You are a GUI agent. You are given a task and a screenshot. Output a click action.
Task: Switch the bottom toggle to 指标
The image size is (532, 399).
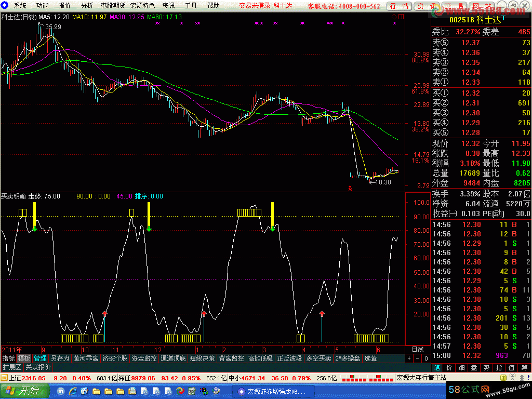8,358
